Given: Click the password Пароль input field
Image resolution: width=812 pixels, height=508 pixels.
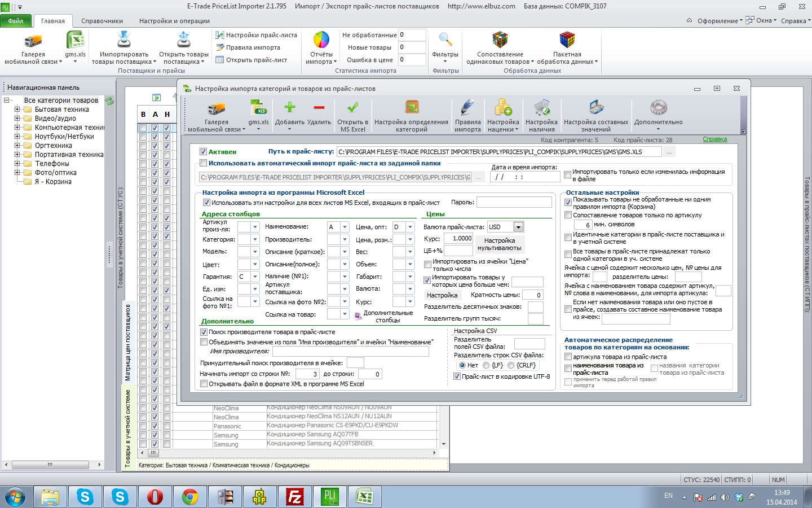Looking at the screenshot, I should pyautogui.click(x=514, y=202).
